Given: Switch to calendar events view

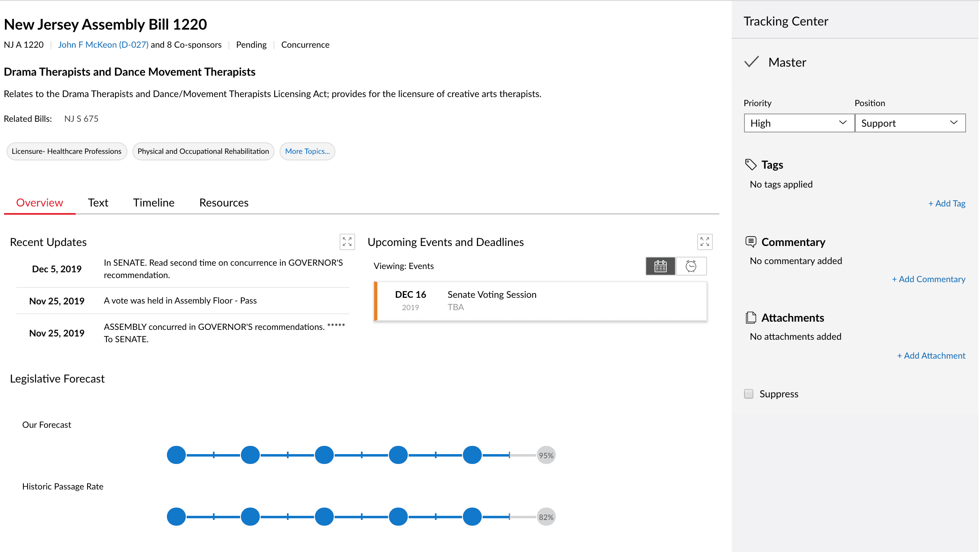Looking at the screenshot, I should point(660,266).
